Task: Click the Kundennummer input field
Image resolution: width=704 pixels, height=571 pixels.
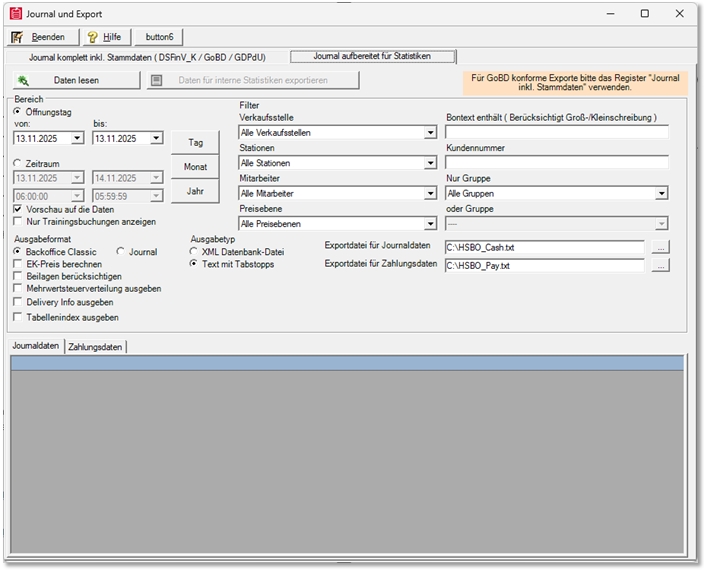Action: 556,162
